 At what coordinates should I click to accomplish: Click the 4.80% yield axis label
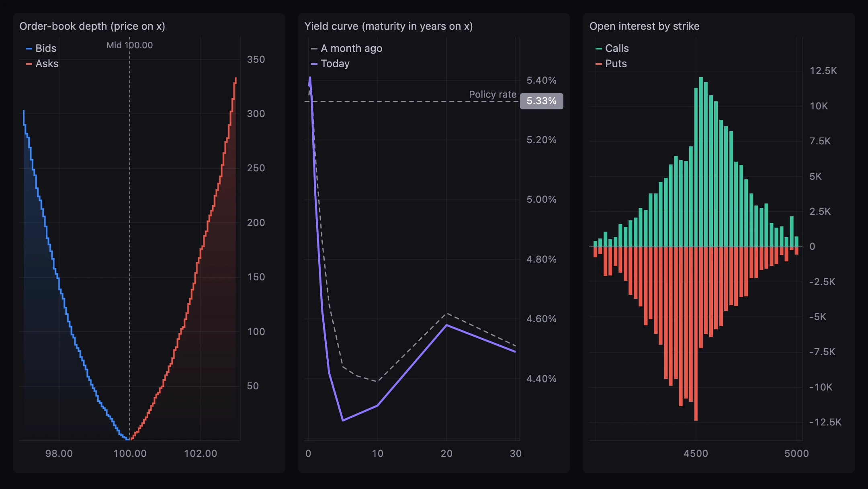[542, 259]
